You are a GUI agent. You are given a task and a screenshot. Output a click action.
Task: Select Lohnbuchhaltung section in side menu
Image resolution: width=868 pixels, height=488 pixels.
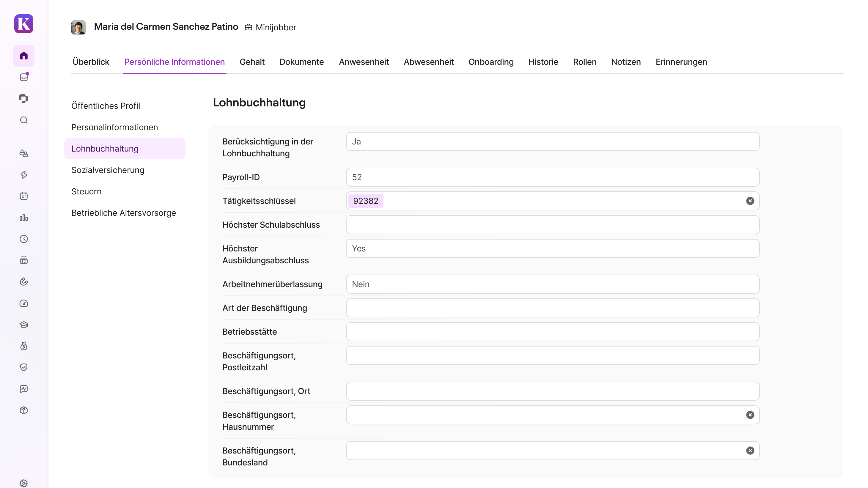pos(125,149)
